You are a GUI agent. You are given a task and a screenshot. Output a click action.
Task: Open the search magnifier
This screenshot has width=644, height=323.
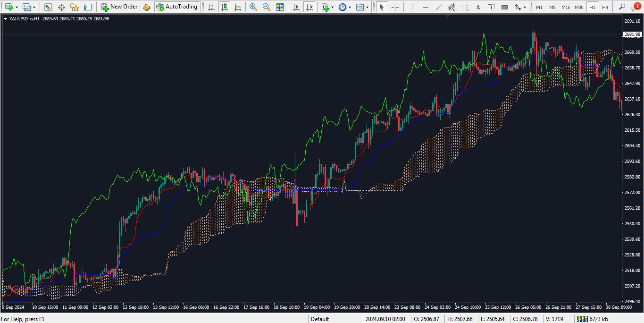tap(622, 7)
